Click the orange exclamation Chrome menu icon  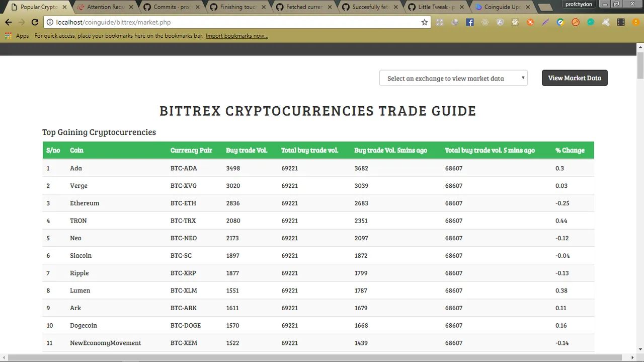[x=635, y=22]
